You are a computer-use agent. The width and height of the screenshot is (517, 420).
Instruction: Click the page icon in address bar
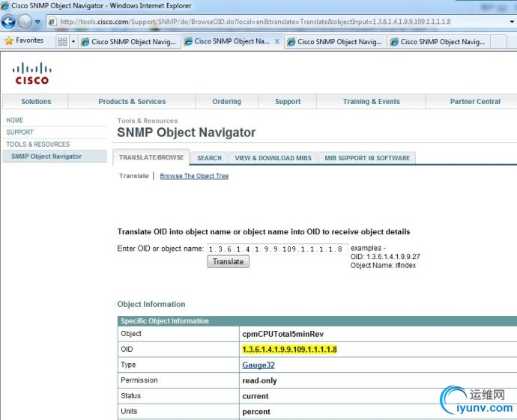pos(52,22)
